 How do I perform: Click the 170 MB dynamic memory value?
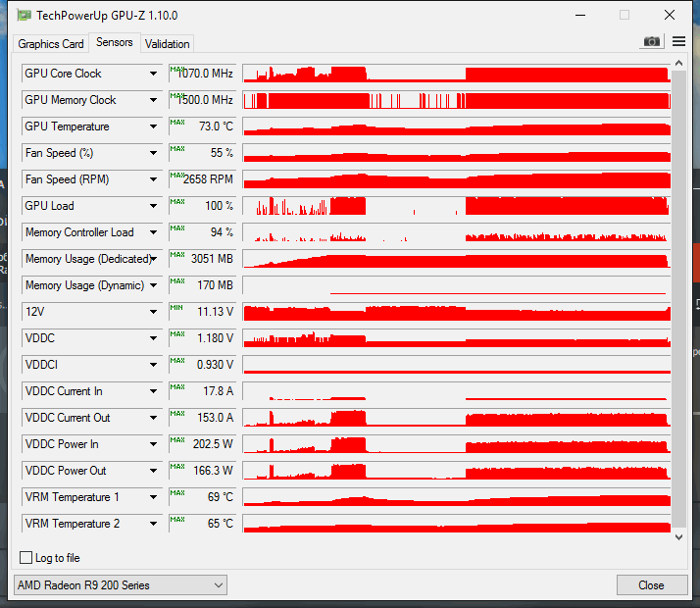tap(203, 285)
